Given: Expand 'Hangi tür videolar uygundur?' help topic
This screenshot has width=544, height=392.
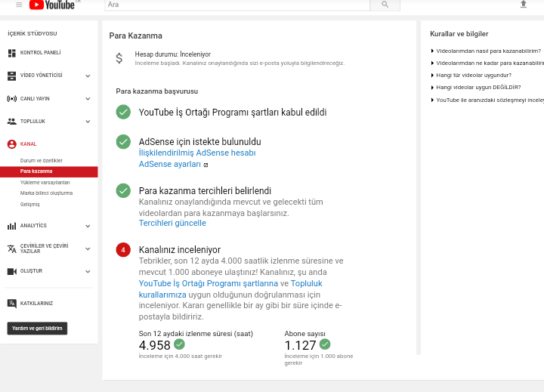Looking at the screenshot, I should point(471,76).
